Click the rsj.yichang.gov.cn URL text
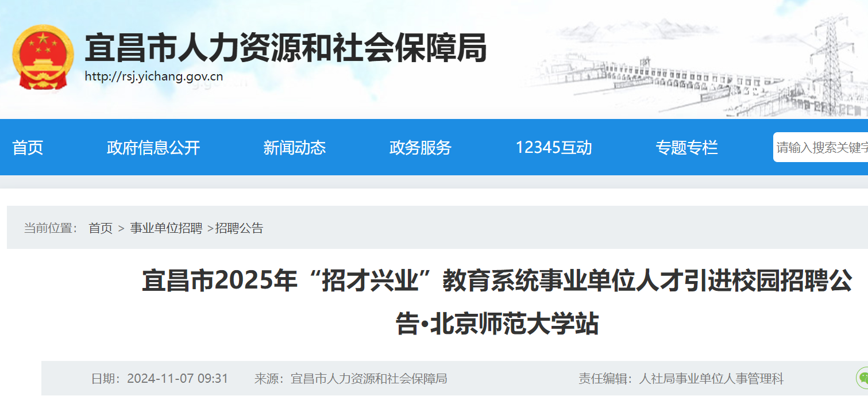 click(154, 76)
